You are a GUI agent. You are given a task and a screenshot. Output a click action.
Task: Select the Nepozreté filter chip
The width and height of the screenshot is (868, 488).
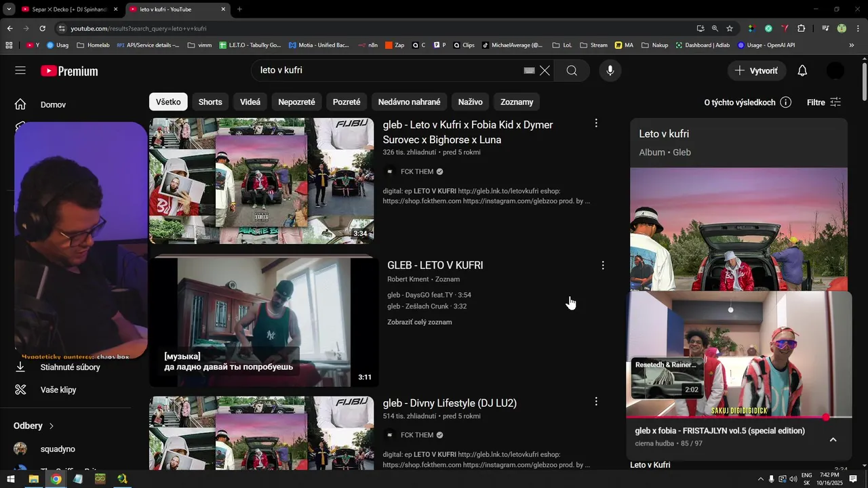pyautogui.click(x=296, y=102)
